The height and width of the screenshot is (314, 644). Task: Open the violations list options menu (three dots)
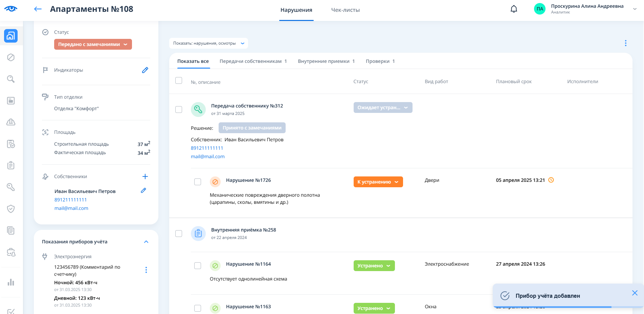625,43
